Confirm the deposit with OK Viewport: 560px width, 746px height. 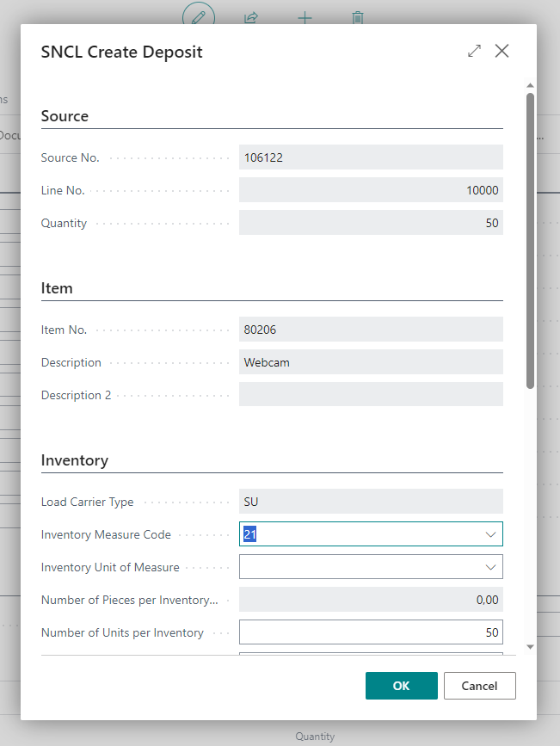coord(401,686)
